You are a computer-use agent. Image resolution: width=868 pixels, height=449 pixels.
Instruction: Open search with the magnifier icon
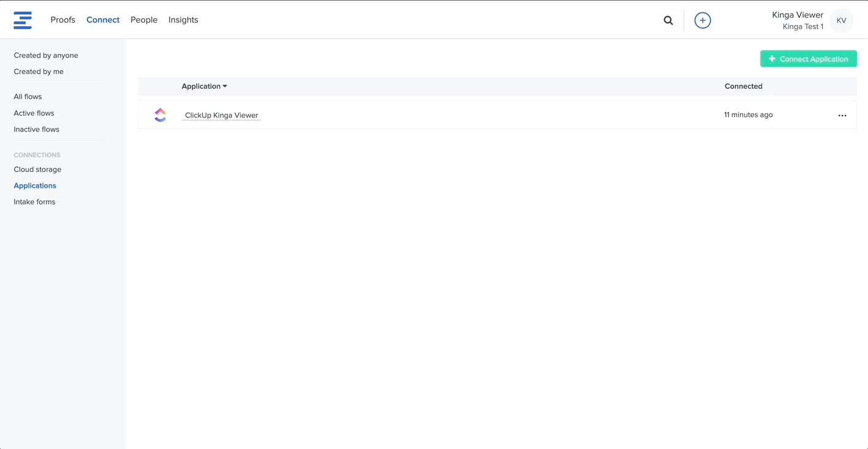pos(668,20)
